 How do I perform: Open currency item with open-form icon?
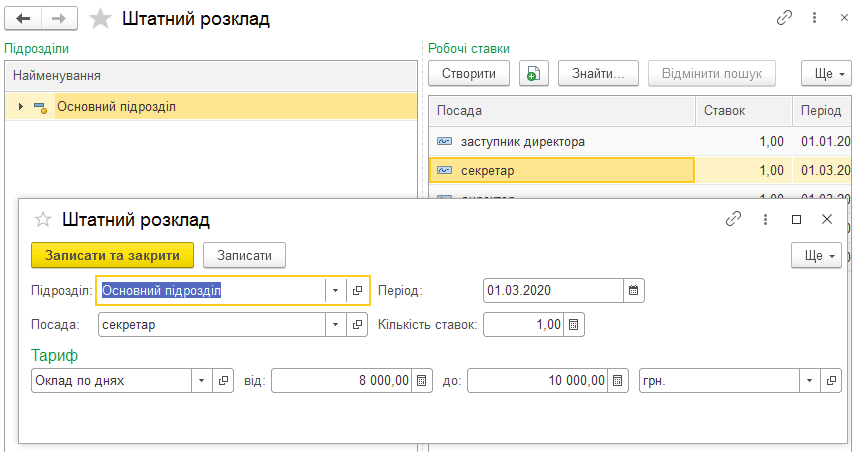tap(831, 380)
